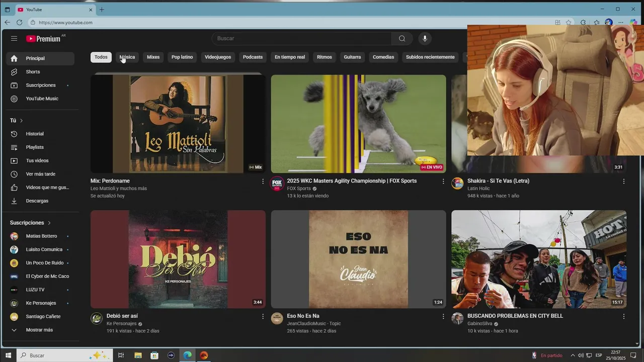
Task: Select the Guitarra filter chip
Action: point(352,57)
